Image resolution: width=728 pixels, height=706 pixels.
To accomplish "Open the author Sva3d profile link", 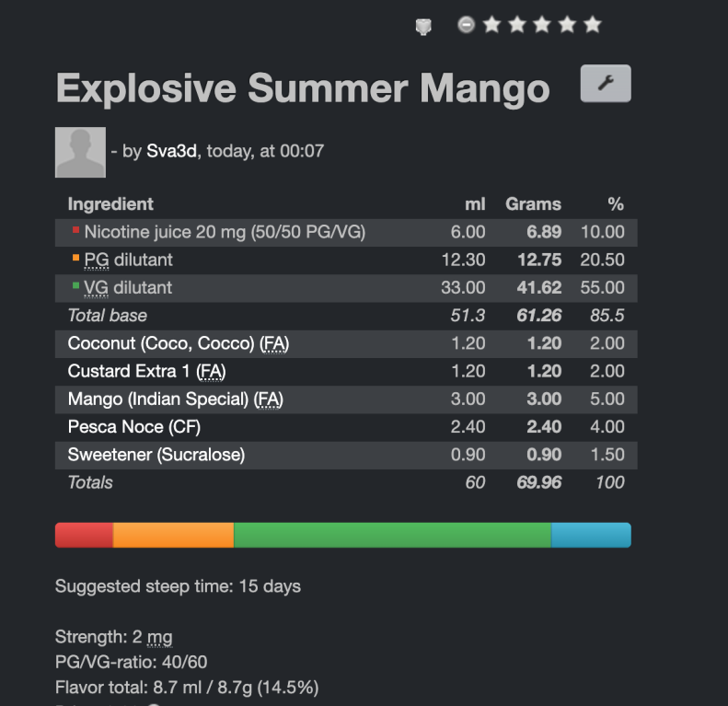I will coord(171,151).
